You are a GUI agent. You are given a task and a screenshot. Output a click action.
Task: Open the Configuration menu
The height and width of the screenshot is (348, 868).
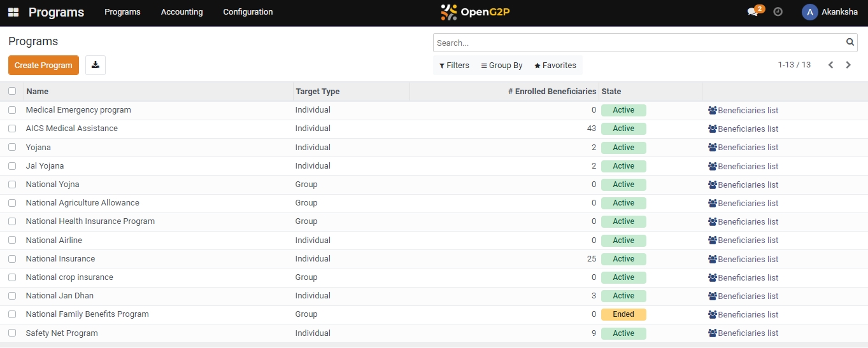pos(248,12)
